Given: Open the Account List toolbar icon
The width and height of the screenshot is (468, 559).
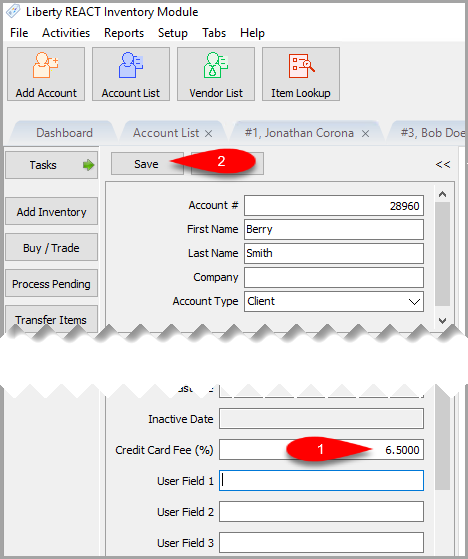Looking at the screenshot, I should [131, 74].
